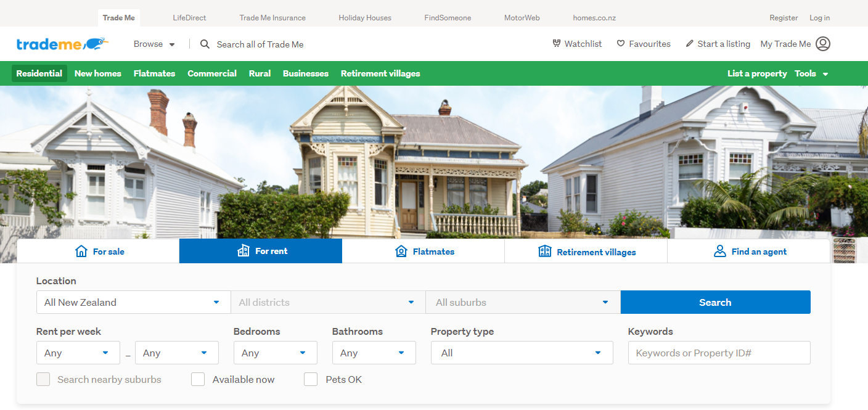Open the LifeDirect top link
The height and width of the screenshot is (410, 868).
coord(189,18)
